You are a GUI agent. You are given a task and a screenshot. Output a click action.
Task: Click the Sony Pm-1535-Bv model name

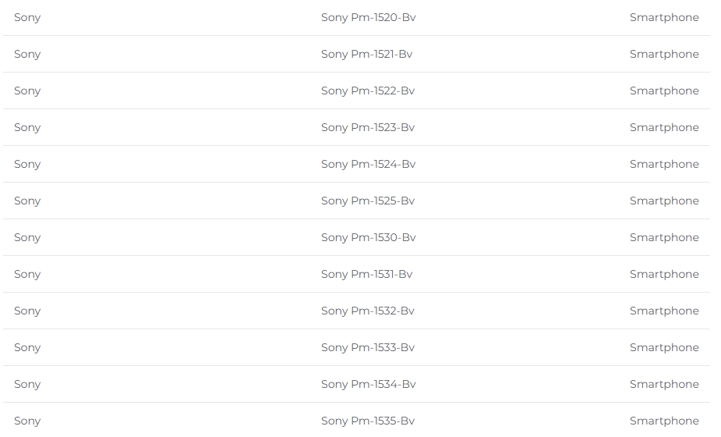pyautogui.click(x=368, y=421)
